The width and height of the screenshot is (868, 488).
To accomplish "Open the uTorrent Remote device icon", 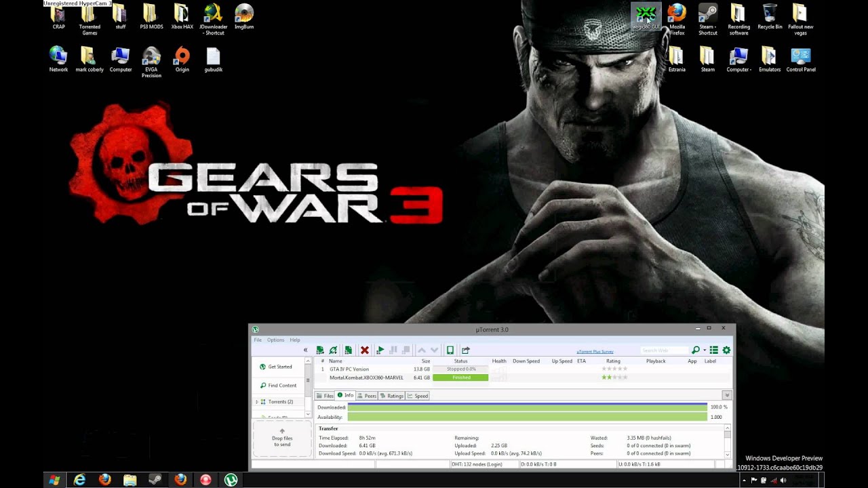I will pos(450,350).
